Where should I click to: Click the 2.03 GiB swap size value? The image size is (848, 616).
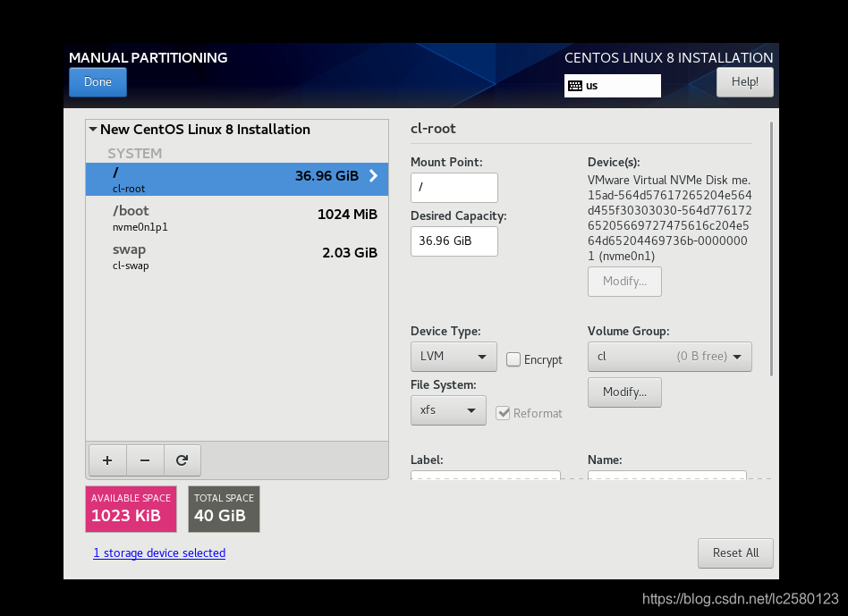click(350, 253)
